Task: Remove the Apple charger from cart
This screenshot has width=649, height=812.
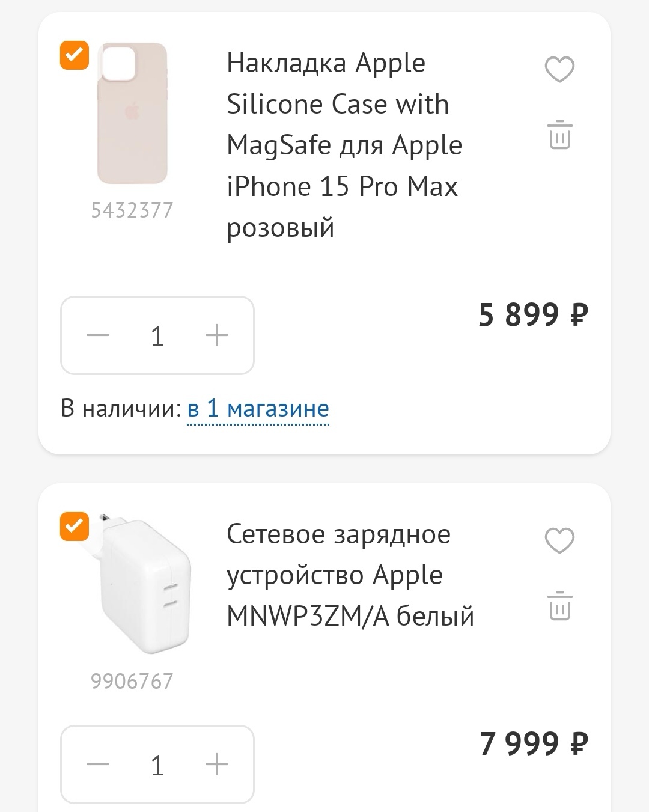Action: (559, 606)
